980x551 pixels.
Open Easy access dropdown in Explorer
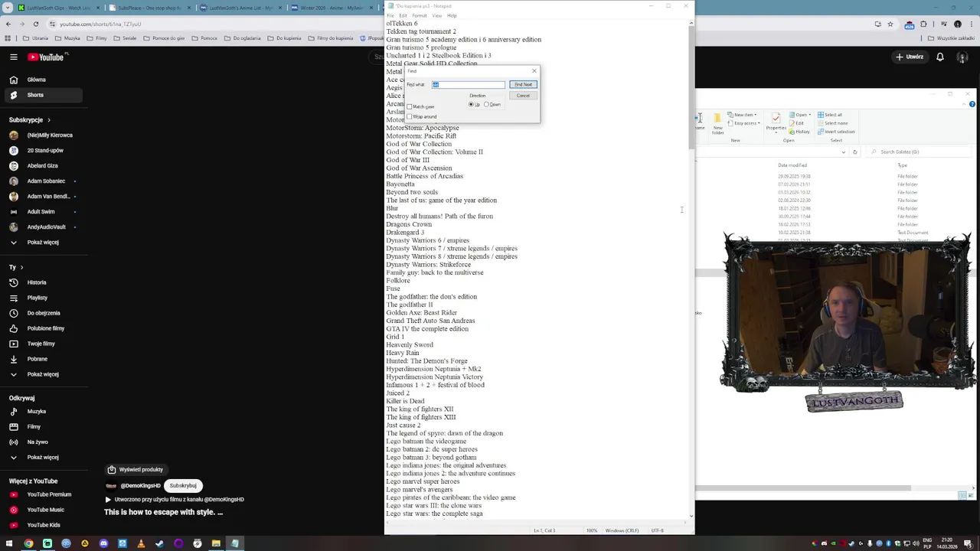745,123
